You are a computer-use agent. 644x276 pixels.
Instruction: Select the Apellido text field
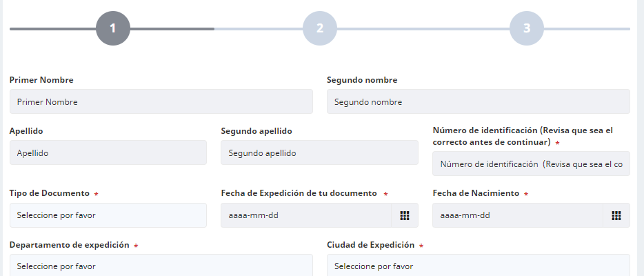(x=108, y=152)
